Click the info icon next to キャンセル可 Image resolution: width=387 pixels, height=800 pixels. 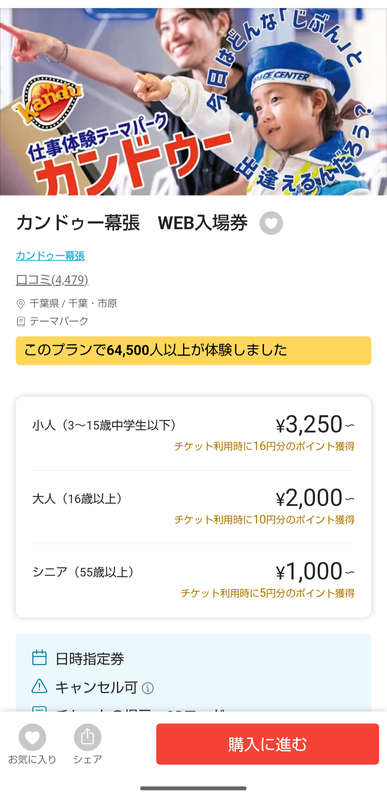tap(148, 688)
